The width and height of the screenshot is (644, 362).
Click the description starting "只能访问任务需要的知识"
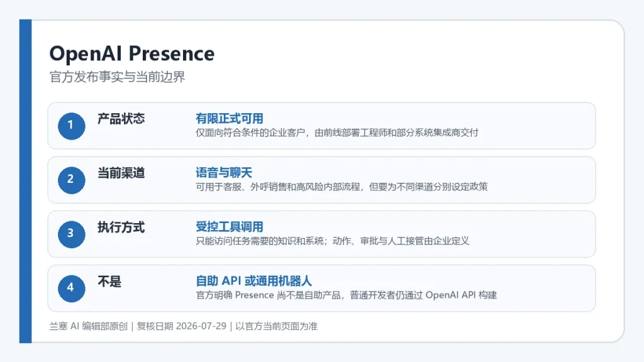click(x=332, y=241)
